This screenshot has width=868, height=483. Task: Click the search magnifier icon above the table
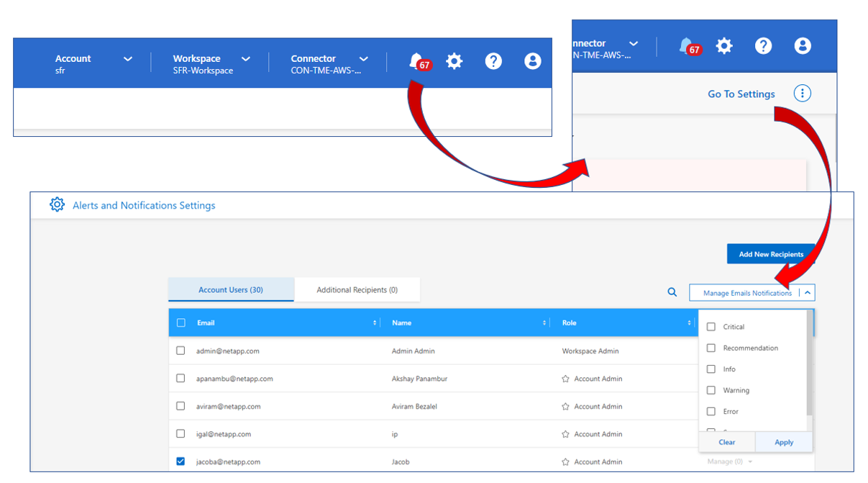672,292
